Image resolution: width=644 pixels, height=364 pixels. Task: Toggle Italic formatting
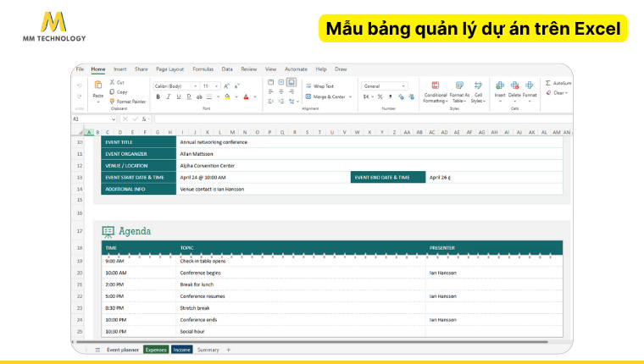pos(169,97)
